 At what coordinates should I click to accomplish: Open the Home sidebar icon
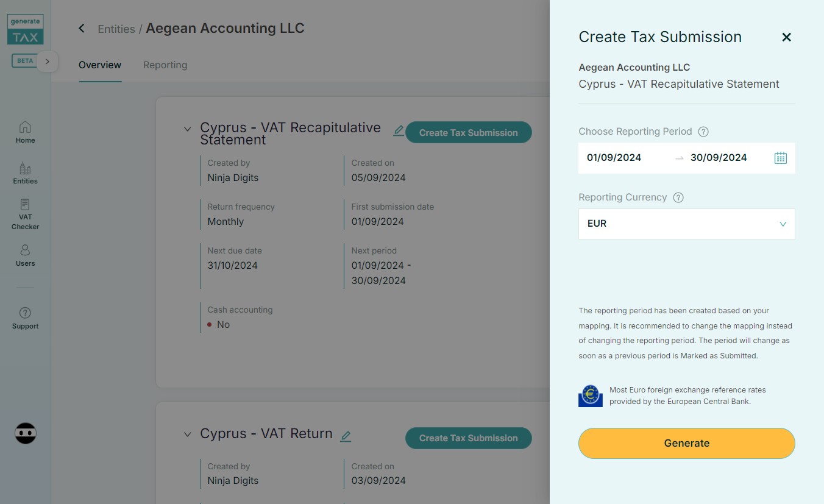click(25, 132)
